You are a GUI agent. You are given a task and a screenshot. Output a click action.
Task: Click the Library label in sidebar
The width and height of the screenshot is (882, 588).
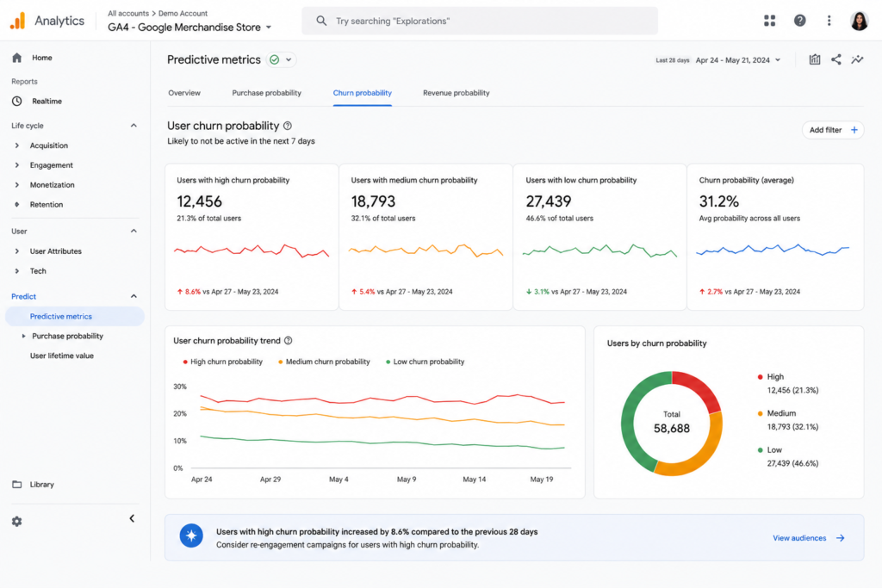point(41,484)
